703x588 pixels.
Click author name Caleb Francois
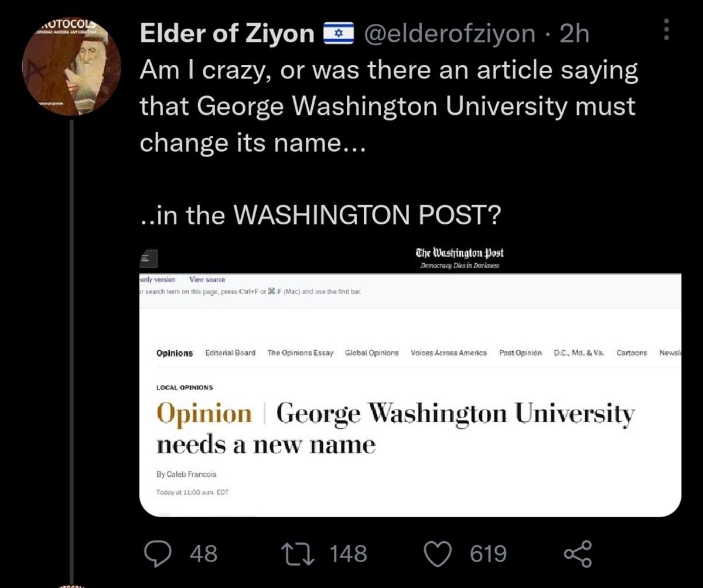pos(186,474)
